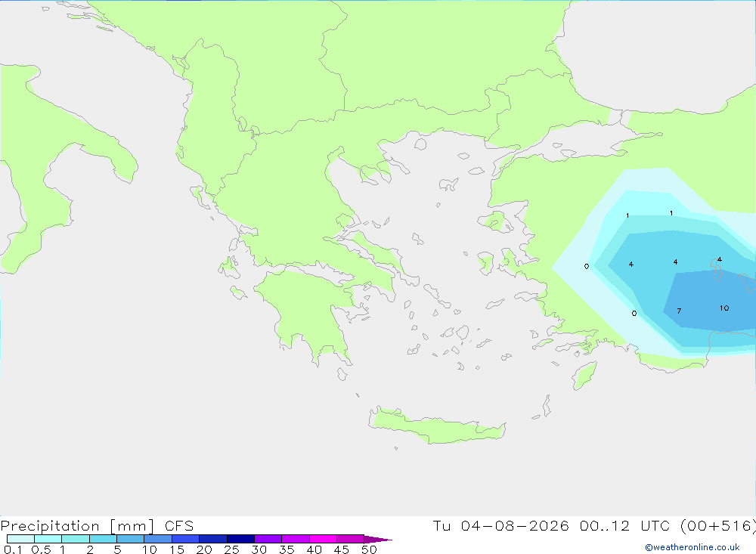The height and width of the screenshot is (554, 756).
Task: Pick the 15–20 mm legend color swatch
Action: point(186,539)
